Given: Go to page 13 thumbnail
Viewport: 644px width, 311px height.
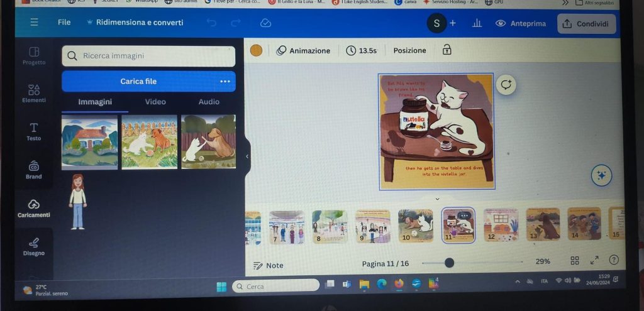Looking at the screenshot, I should click(543, 224).
